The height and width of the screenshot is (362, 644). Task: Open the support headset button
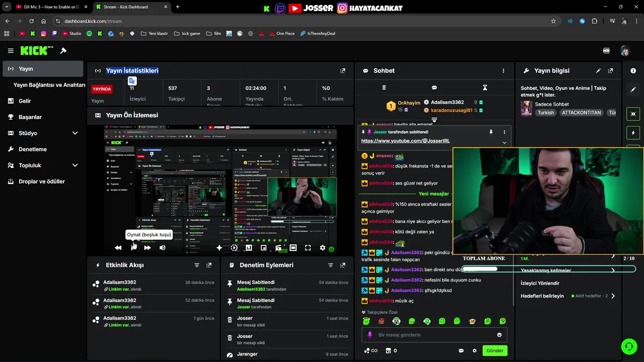(x=628, y=346)
